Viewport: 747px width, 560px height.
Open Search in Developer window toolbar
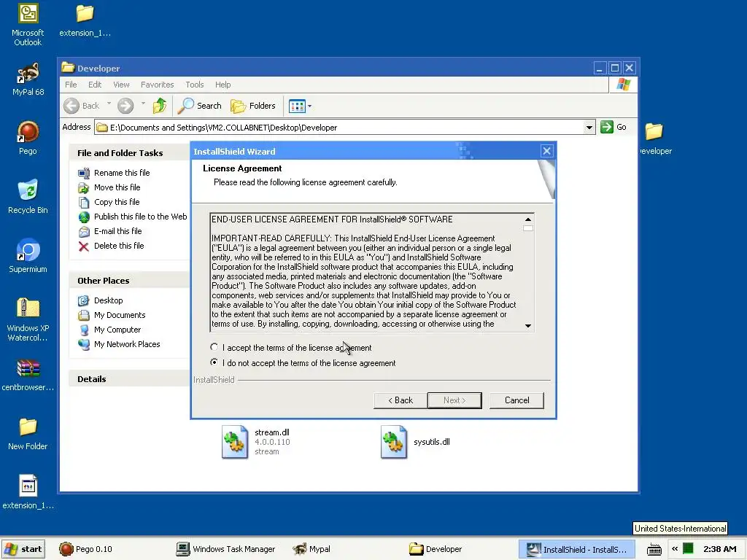200,106
